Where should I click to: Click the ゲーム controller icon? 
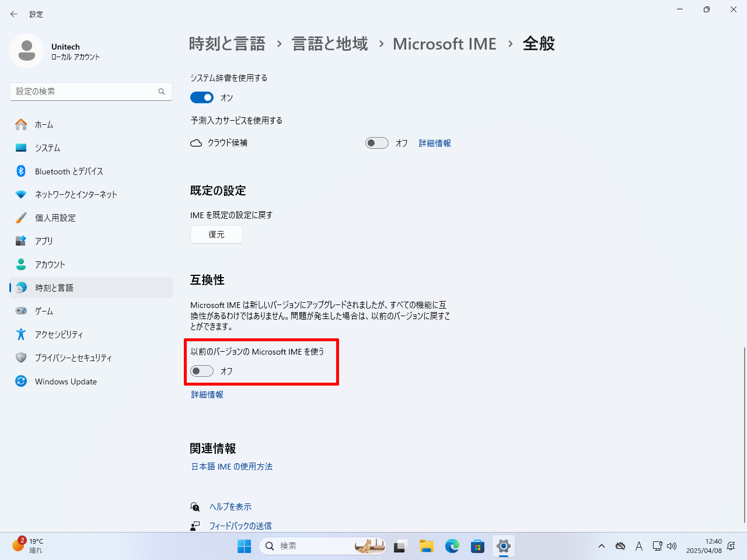[x=21, y=311]
